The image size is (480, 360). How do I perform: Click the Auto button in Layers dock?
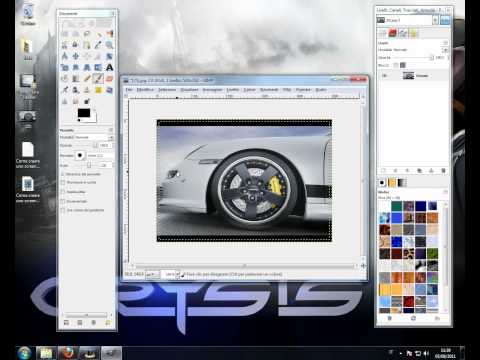click(445, 20)
